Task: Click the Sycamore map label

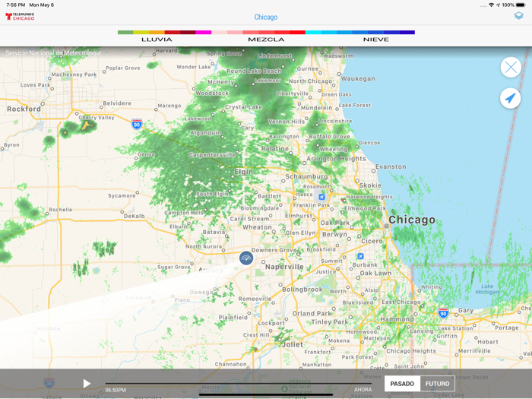Action: [122, 196]
